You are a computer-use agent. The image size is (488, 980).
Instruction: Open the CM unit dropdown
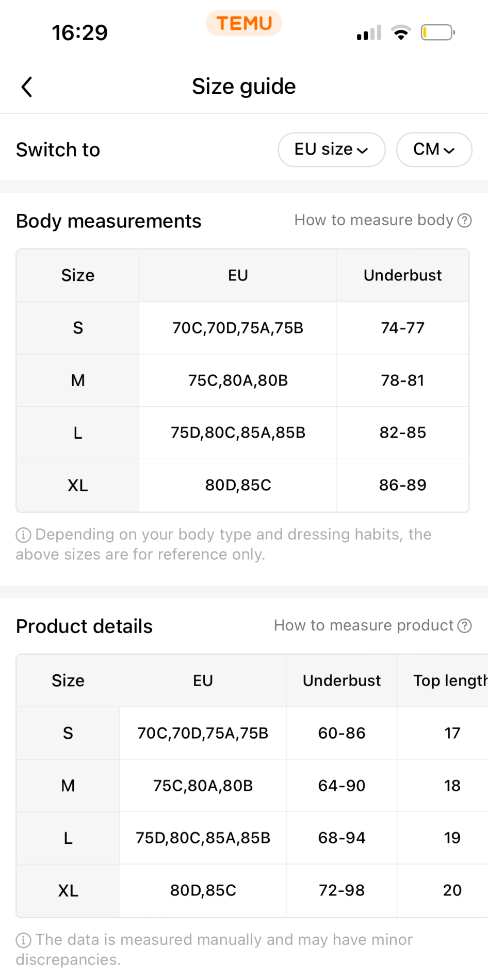[434, 150]
